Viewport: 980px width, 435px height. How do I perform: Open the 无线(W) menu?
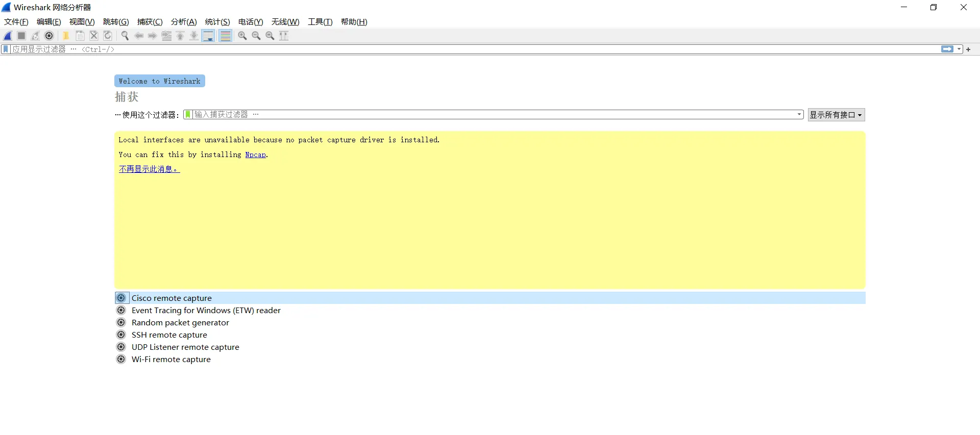point(285,22)
